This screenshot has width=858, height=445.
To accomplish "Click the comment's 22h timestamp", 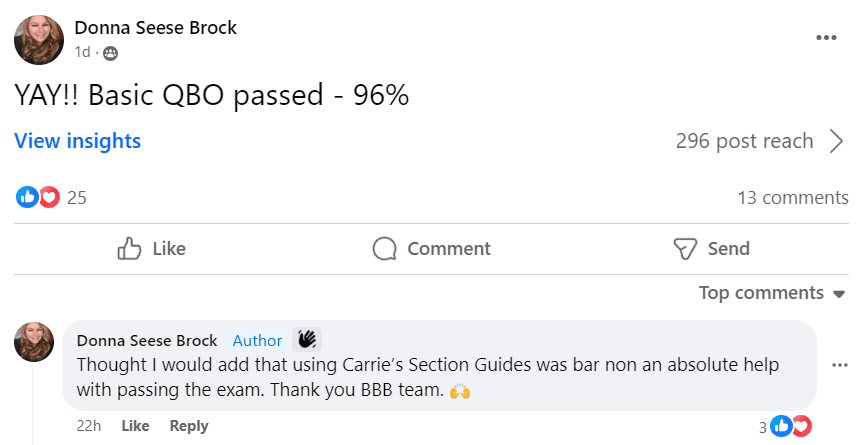I will 88,426.
